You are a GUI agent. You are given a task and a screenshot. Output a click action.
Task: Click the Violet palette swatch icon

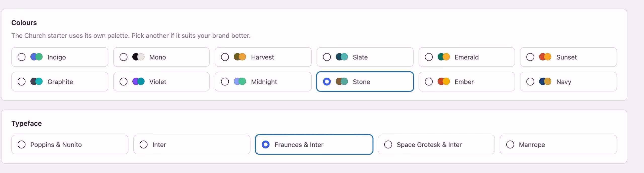coord(138,81)
